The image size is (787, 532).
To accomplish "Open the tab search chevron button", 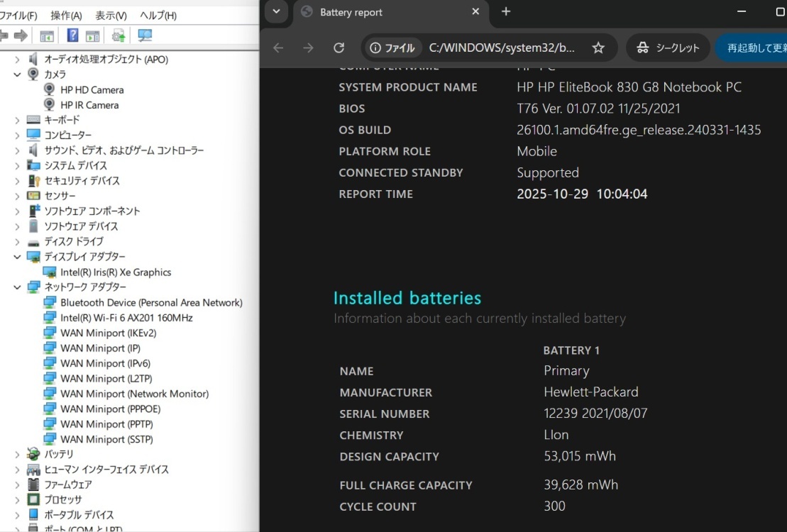I will [276, 11].
